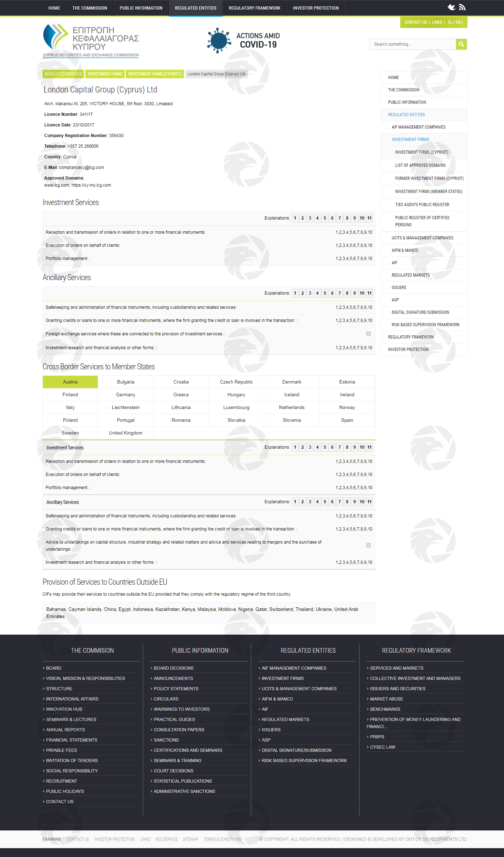Open RECRUITMENT footer link
The height and width of the screenshot is (857, 504).
(61, 781)
